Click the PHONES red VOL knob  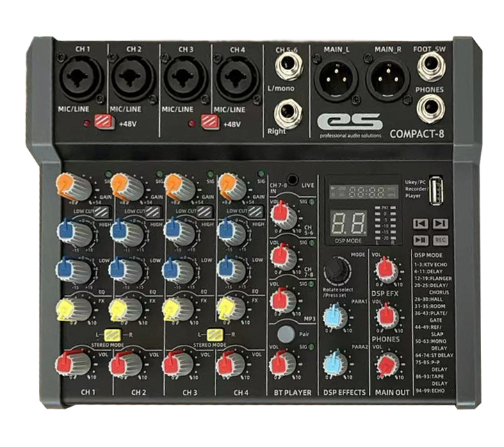coord(387,316)
